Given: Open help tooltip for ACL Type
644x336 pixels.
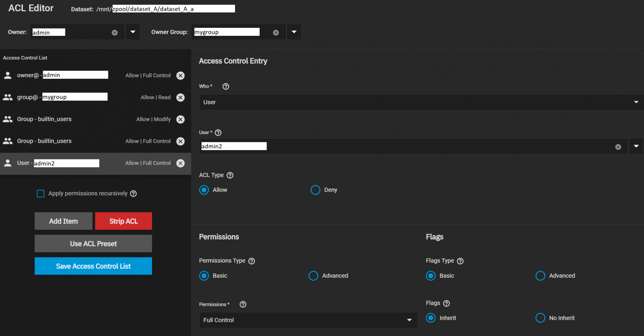Looking at the screenshot, I should click(230, 175).
